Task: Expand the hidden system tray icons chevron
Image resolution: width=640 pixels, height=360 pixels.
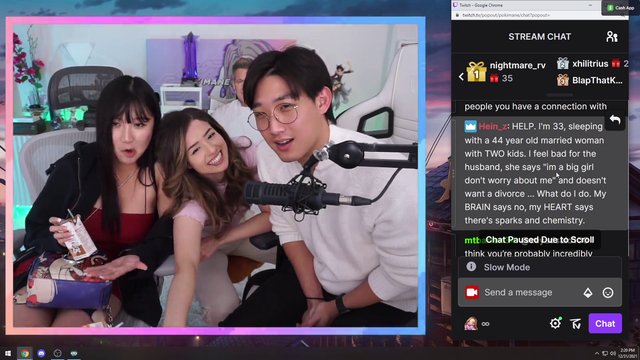Action: tap(596, 353)
